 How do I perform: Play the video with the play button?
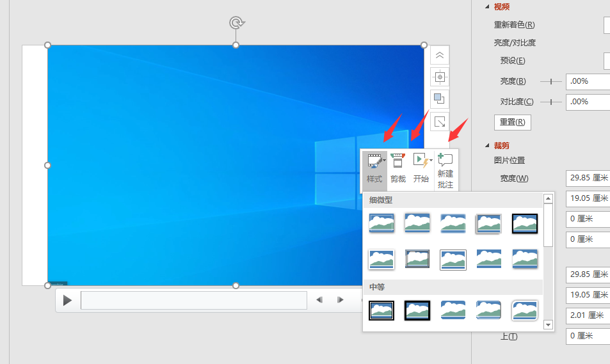click(67, 300)
